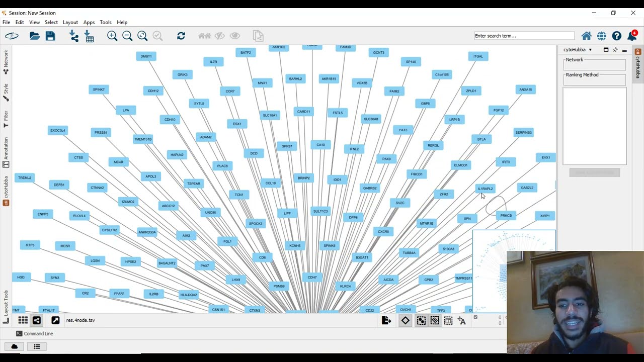Screen dimensions: 644x362
Task: Fit network content to the window
Action: [142, 36]
